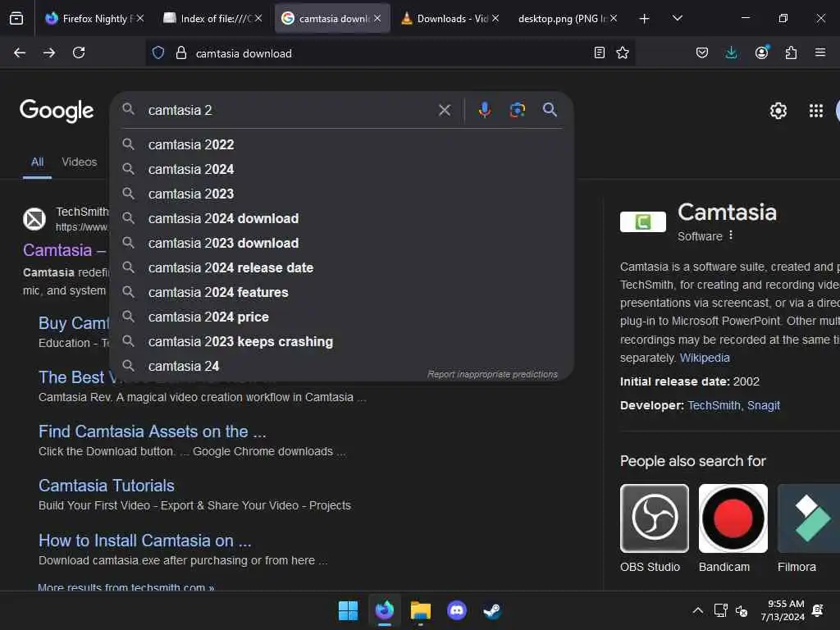The width and height of the screenshot is (840, 630).
Task: Bookmark this page with the star icon
Action: pos(623,52)
